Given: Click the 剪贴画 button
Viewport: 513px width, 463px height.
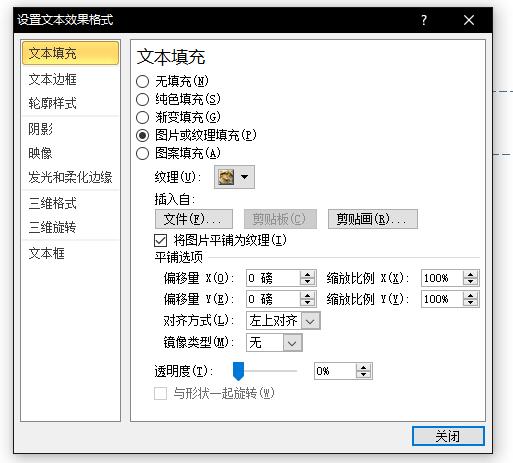Looking at the screenshot, I should tap(373, 219).
